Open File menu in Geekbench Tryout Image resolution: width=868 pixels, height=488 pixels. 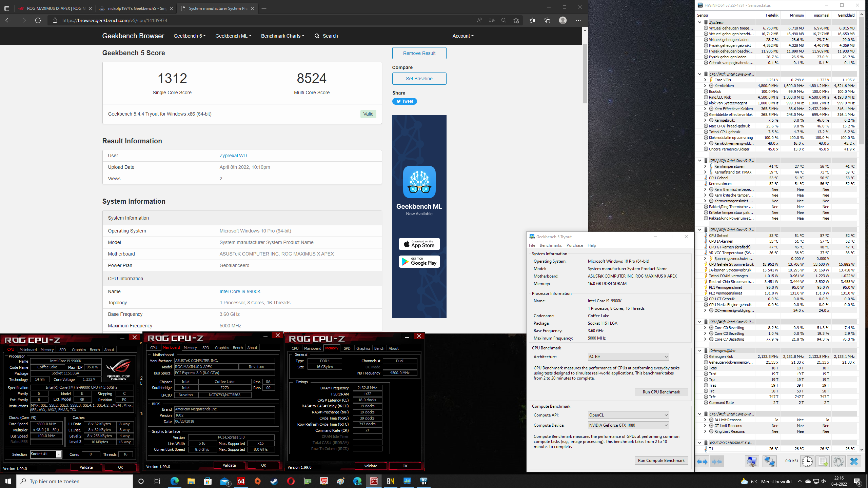pos(532,245)
